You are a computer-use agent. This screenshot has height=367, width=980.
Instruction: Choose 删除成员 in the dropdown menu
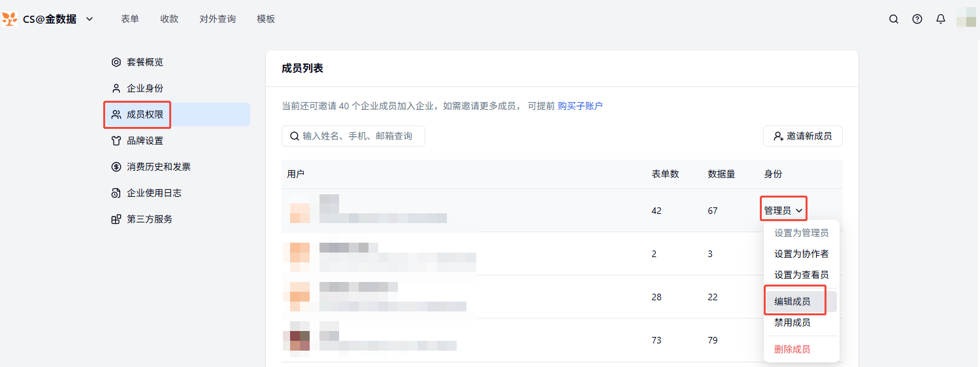click(x=792, y=349)
